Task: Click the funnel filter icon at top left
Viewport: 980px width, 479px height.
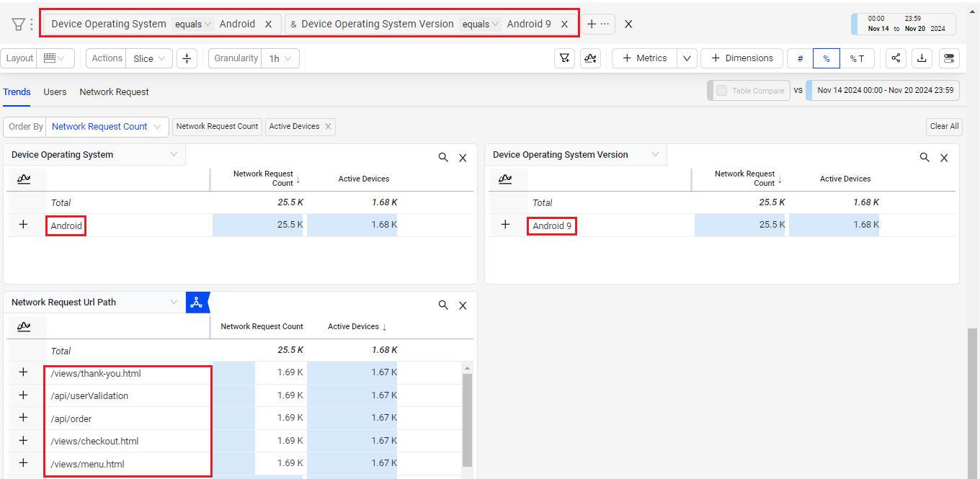Action: coord(19,24)
